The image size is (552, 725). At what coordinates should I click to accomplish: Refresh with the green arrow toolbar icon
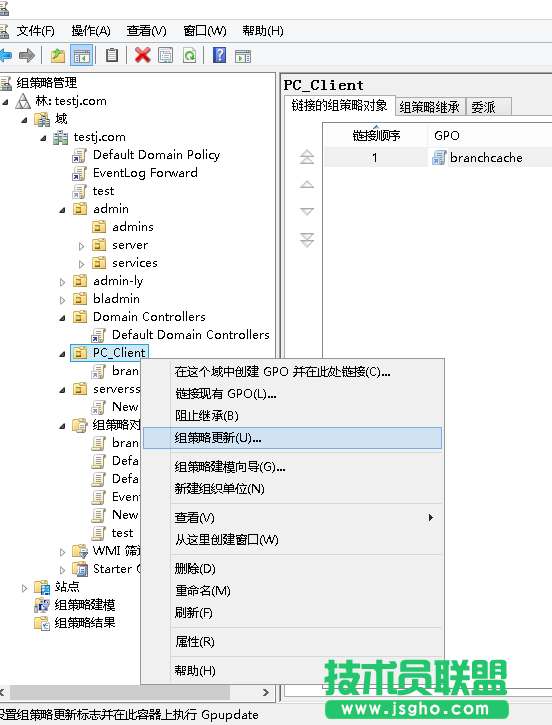(x=190, y=56)
